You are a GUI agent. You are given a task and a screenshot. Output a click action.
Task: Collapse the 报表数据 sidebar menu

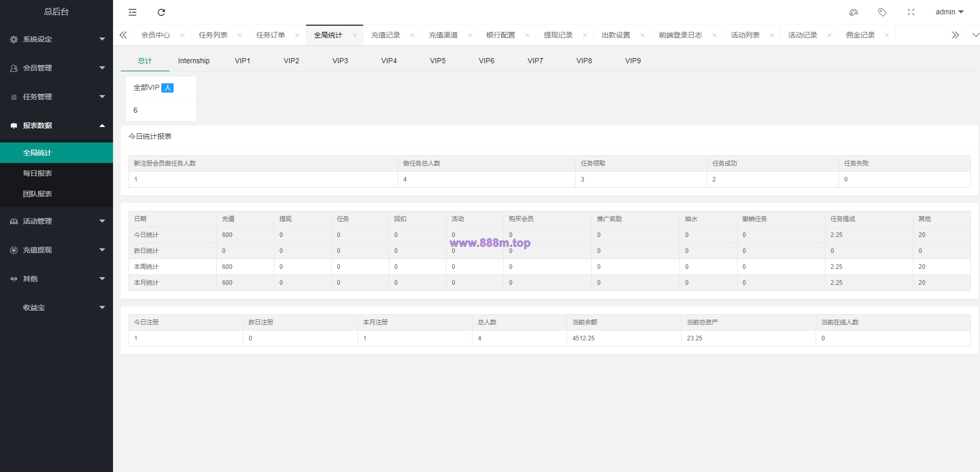click(56, 125)
